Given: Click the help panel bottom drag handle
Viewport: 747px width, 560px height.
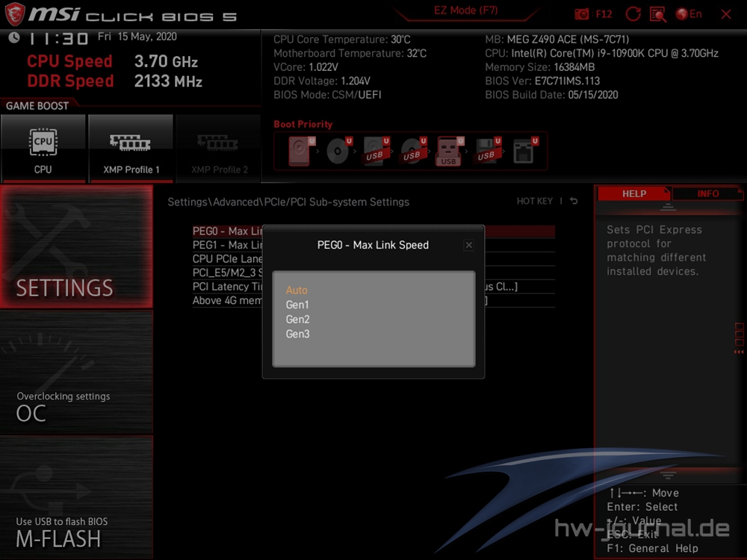Looking at the screenshot, I should tap(668, 475).
